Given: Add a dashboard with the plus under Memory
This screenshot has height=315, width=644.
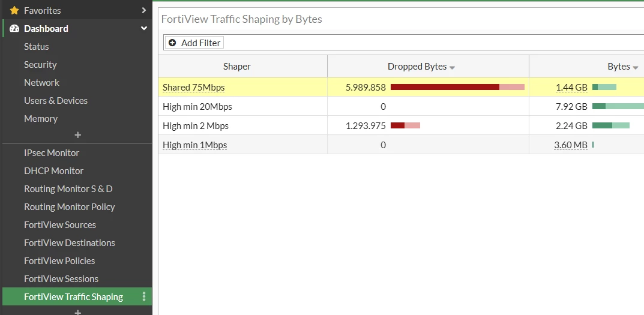Looking at the screenshot, I should click(x=77, y=135).
